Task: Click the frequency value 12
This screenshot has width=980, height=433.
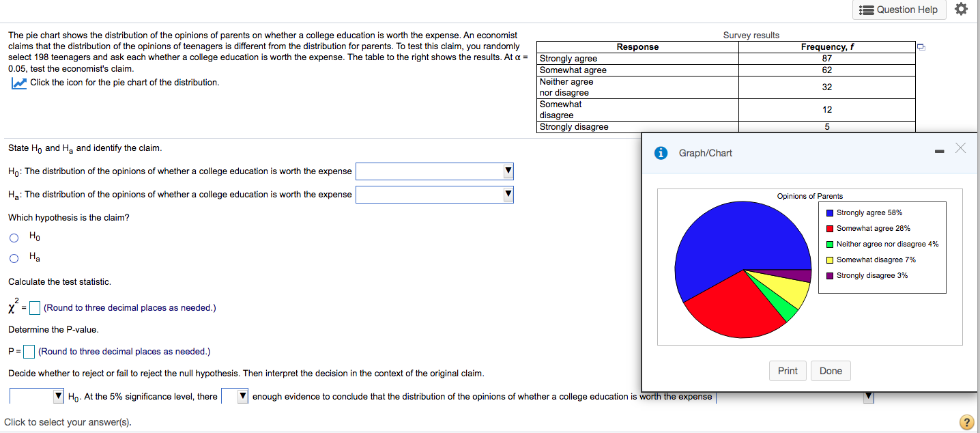Action: point(827,110)
